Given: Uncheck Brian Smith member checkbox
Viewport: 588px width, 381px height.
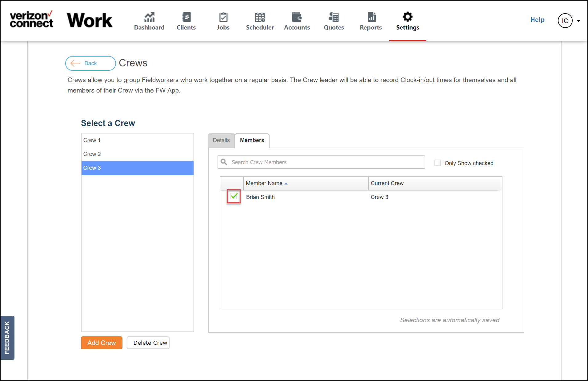Looking at the screenshot, I should tap(234, 196).
